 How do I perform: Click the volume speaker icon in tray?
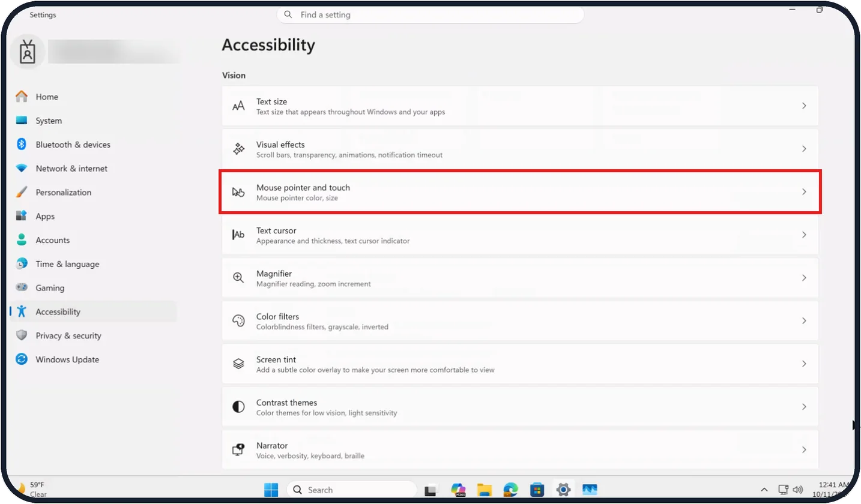(x=798, y=490)
